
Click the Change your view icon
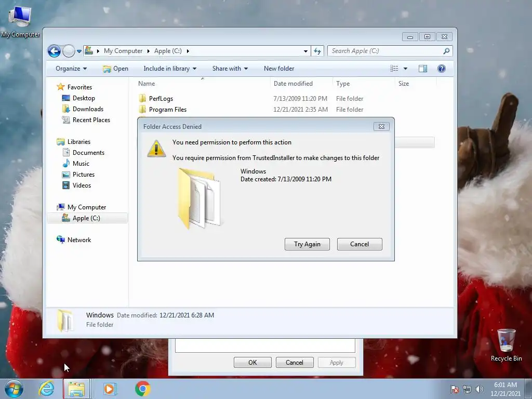394,69
